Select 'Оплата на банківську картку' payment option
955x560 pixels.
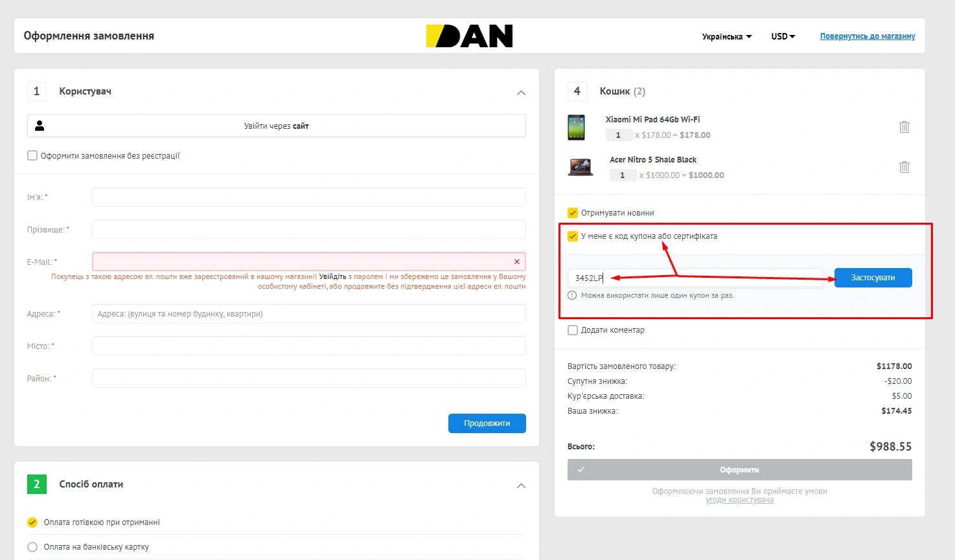(x=32, y=547)
